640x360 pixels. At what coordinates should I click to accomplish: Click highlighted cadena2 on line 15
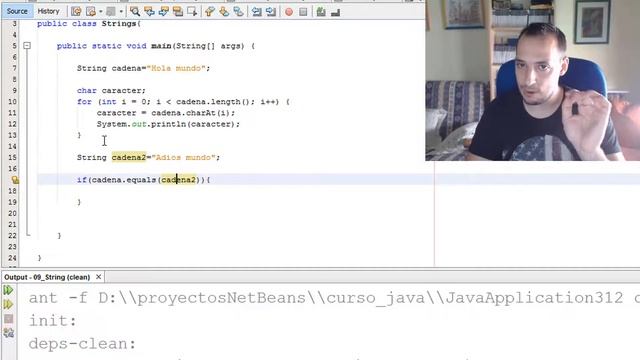click(x=129, y=158)
